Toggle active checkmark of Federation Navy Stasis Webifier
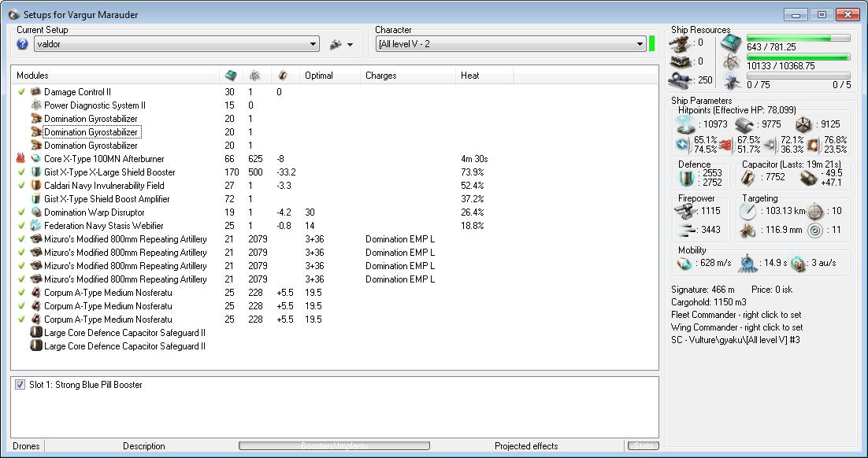The image size is (868, 458). coord(21,226)
